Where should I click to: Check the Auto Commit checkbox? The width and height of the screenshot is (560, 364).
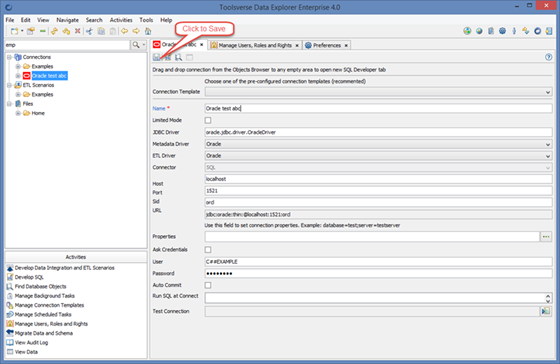(x=208, y=285)
